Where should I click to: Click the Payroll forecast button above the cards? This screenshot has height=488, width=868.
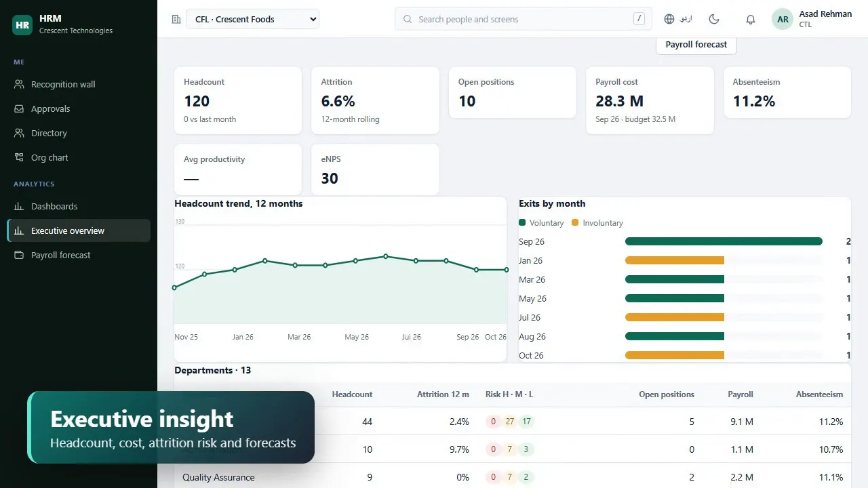pos(696,44)
